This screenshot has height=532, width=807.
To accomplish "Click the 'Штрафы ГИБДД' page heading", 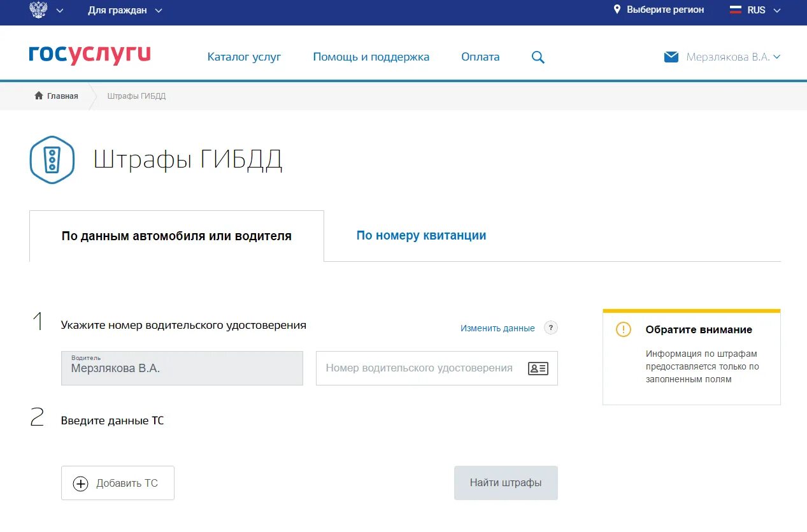I will point(188,160).
